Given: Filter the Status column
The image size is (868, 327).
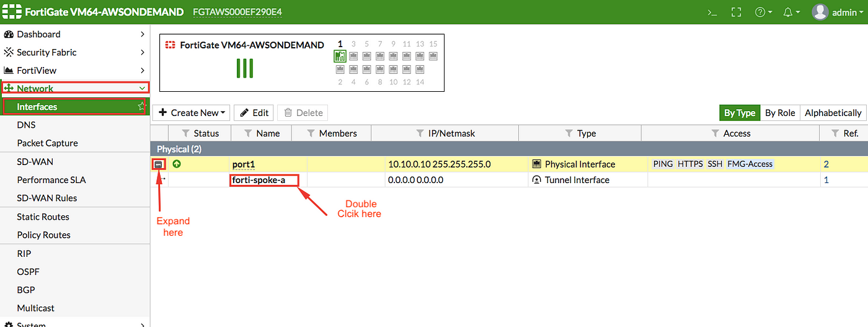Looking at the screenshot, I should [x=185, y=133].
